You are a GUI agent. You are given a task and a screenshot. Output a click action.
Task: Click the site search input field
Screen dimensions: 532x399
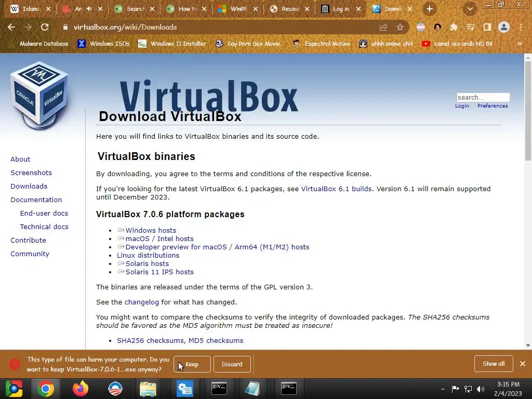coord(483,97)
